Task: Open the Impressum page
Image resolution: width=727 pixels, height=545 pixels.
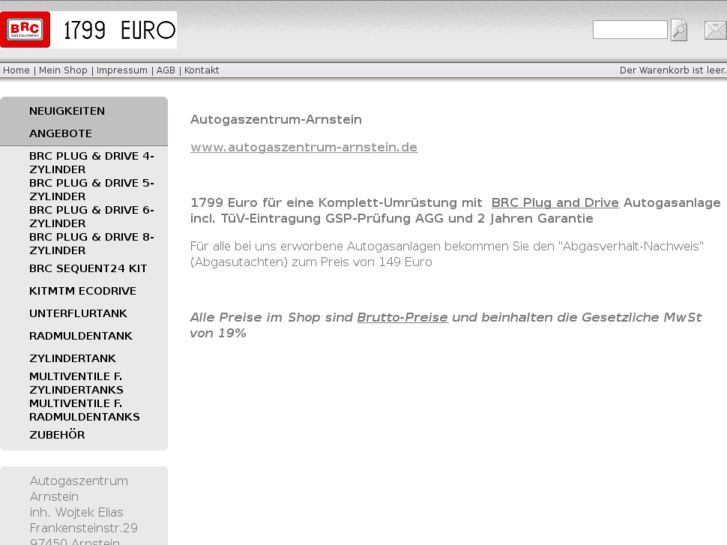Action: coord(122,70)
